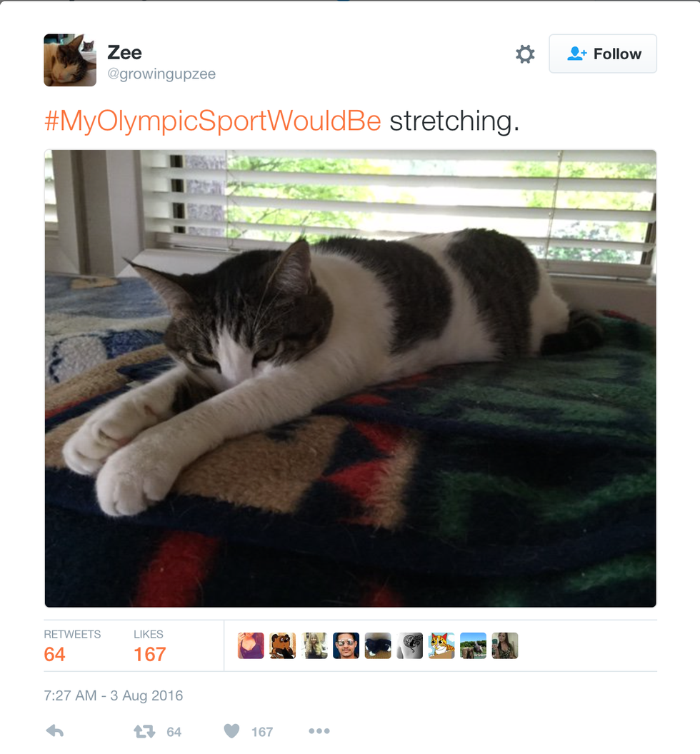Follow the Zee account
Viewport: 700px width, 754px height.
click(x=603, y=54)
